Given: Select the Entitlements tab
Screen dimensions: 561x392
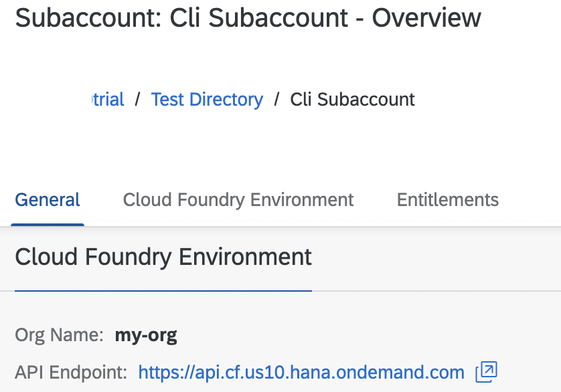Looking at the screenshot, I should pos(447,199).
